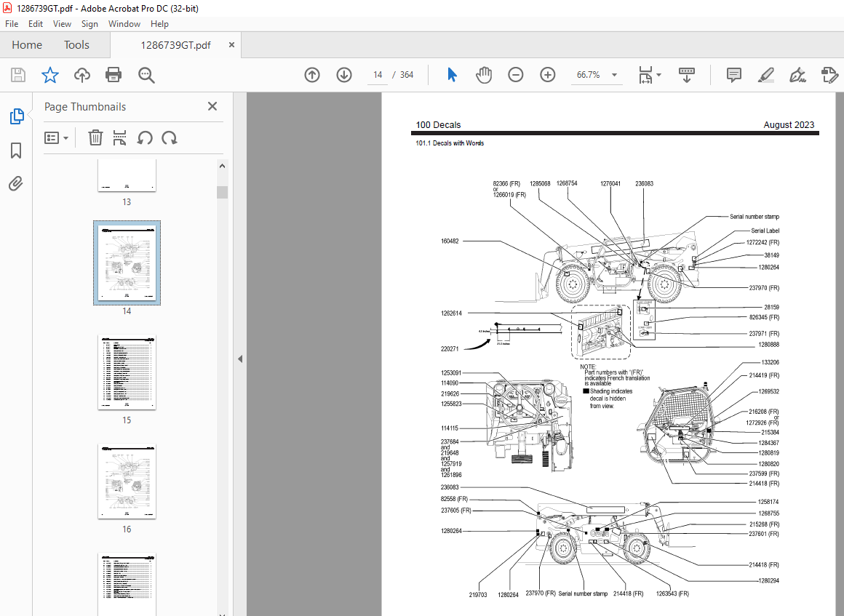Open the thumbnail options dropdown menu

point(56,138)
